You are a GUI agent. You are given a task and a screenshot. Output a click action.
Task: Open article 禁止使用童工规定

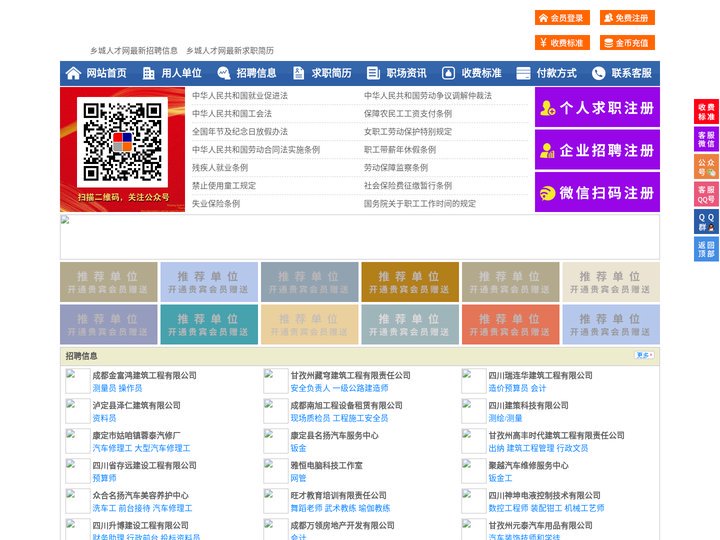tap(224, 186)
